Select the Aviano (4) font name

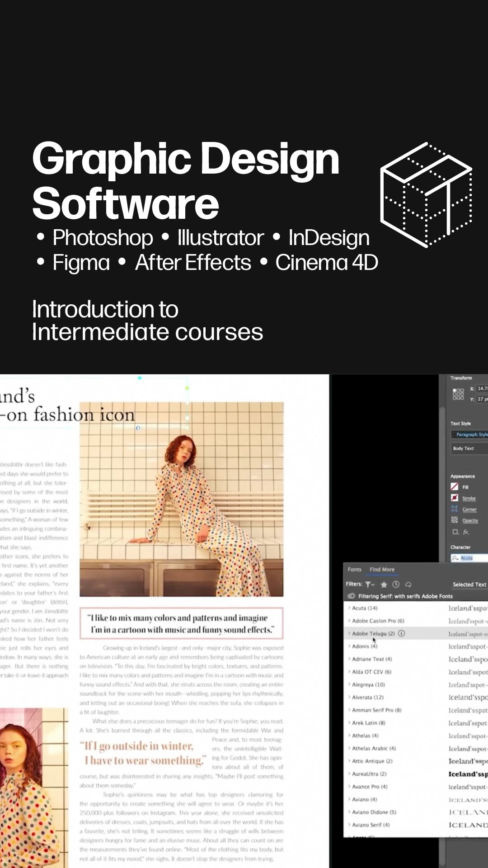tap(364, 799)
